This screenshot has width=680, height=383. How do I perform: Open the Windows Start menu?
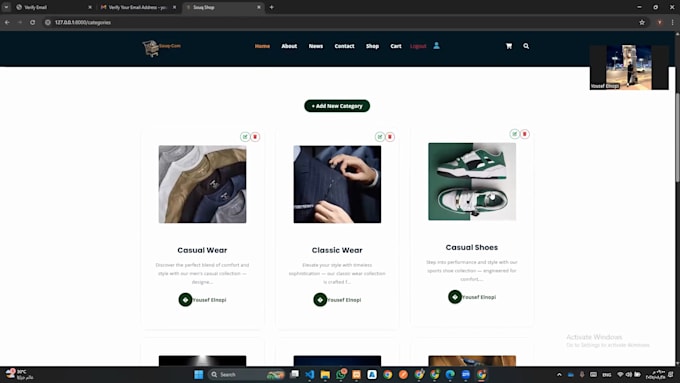pyautogui.click(x=199, y=374)
